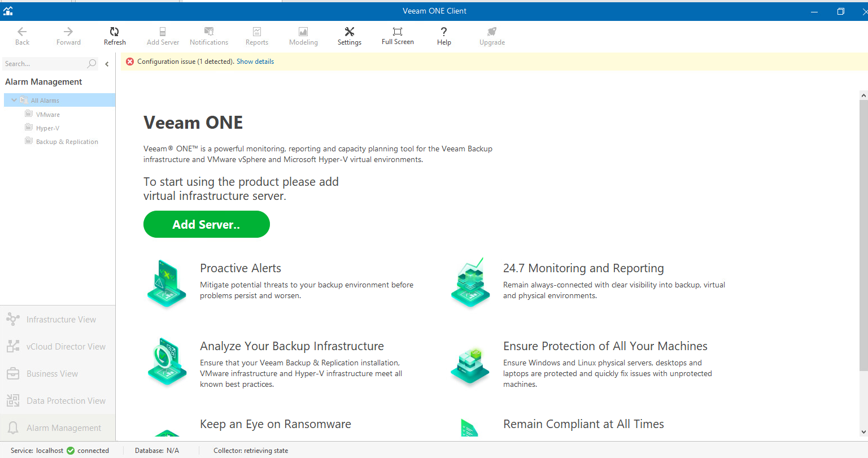Click the green Add Server.. button
The image size is (868, 458).
tap(207, 224)
